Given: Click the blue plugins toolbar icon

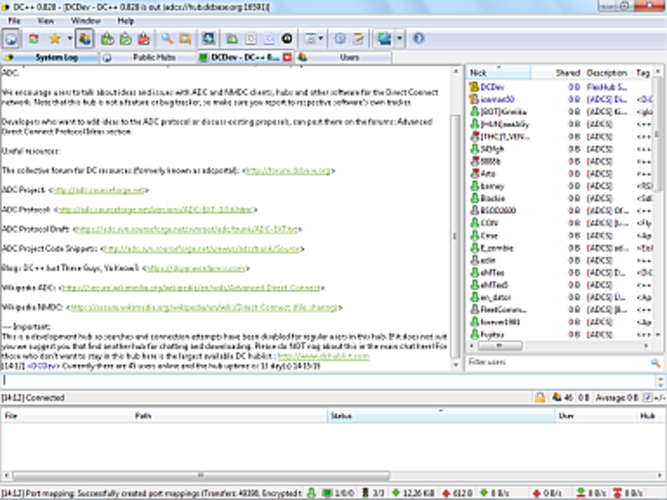Looking at the screenshot, I should point(384,39).
